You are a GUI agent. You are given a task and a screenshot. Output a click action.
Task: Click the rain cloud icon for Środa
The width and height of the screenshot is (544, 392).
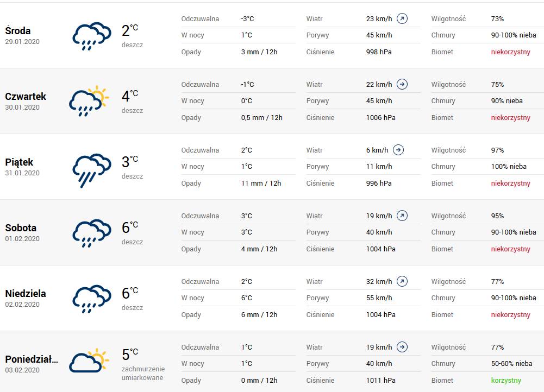point(92,36)
